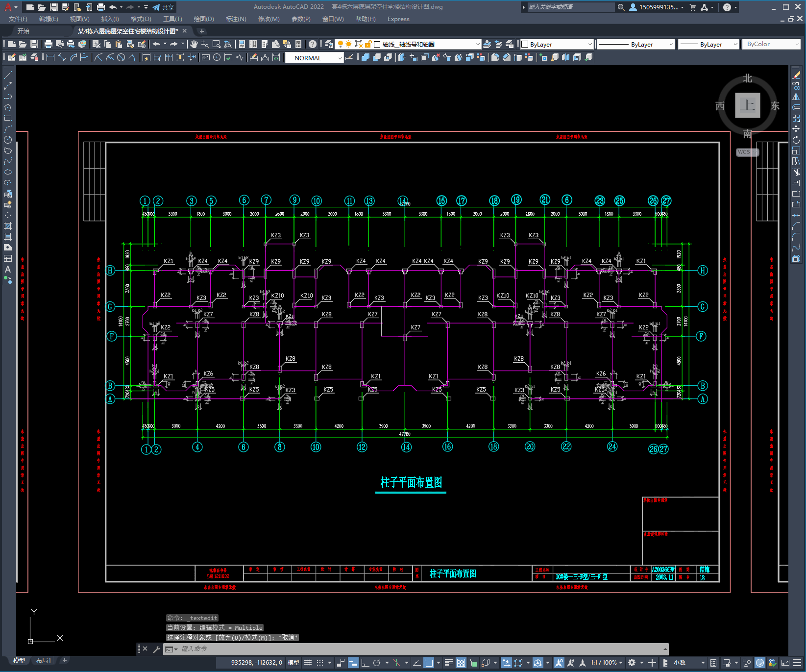This screenshot has height=672, width=806.
Task: Click the Layer Previous icon
Action: 498,44
